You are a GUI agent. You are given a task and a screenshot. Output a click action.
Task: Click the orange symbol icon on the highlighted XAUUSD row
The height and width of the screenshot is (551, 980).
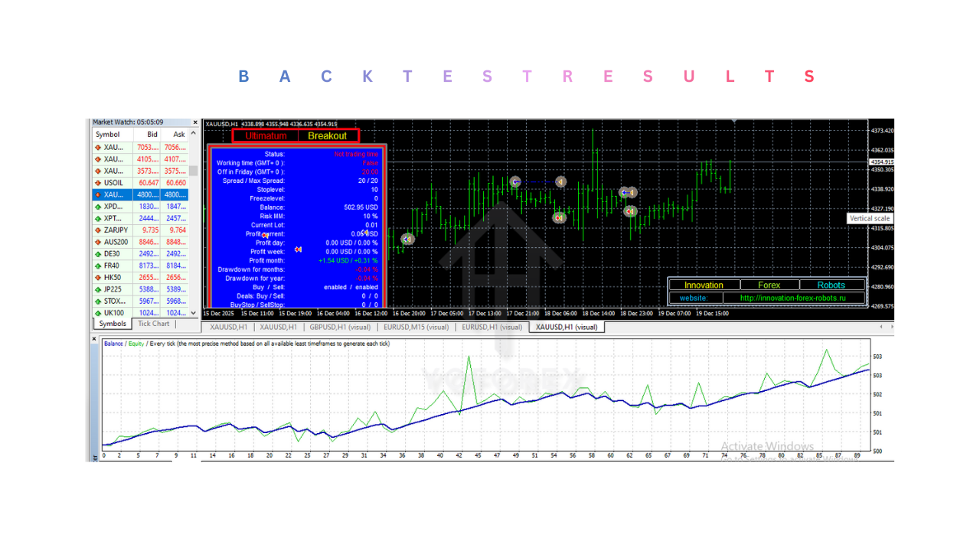point(98,194)
